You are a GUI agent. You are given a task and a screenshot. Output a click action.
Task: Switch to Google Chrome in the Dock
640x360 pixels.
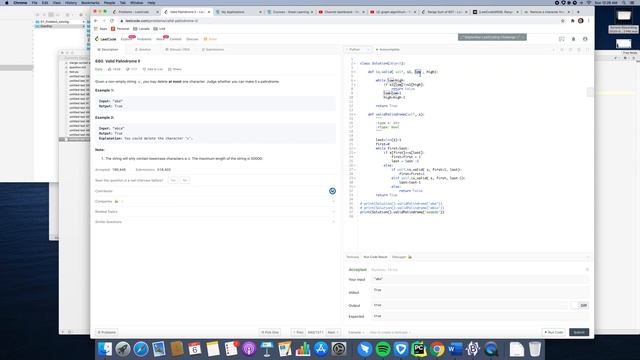click(437, 349)
